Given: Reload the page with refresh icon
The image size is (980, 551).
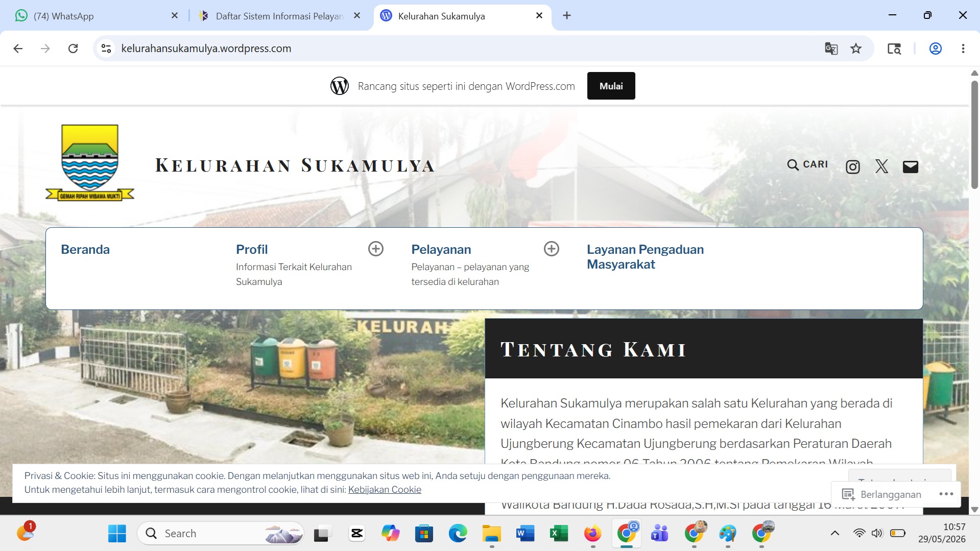Looking at the screenshot, I should point(73,49).
